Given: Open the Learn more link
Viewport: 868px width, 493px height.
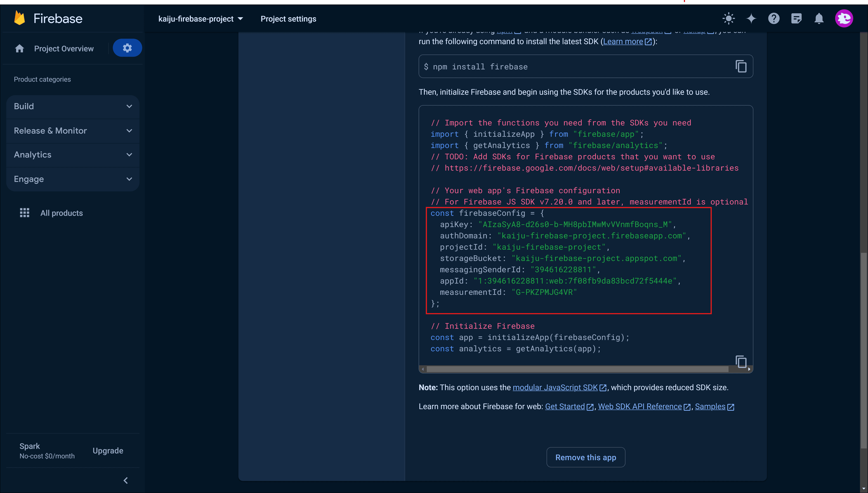Looking at the screenshot, I should [627, 42].
